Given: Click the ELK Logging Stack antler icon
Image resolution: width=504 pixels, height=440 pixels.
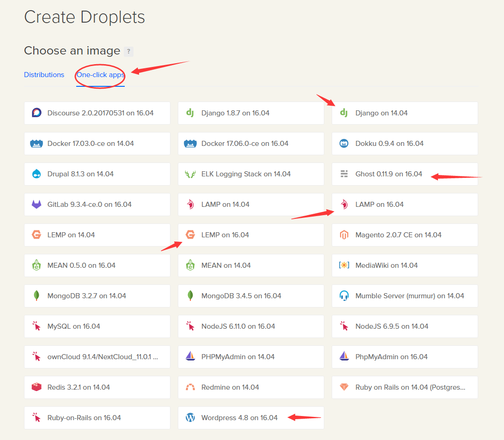Looking at the screenshot, I should [190, 174].
